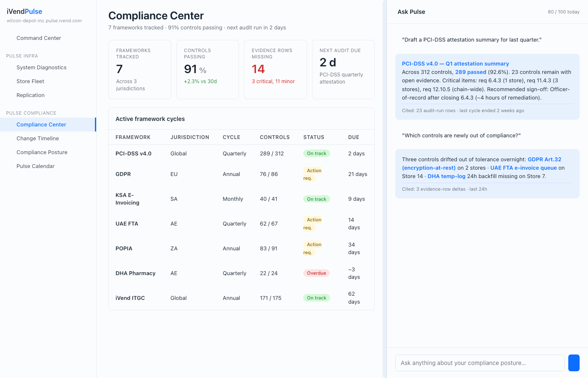
Task: Click the blue send button in Ask Pulse
Action: point(574,363)
